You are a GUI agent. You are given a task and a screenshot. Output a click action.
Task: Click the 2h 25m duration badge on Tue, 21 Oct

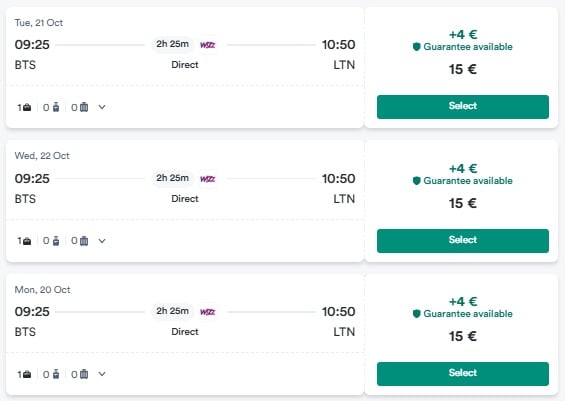tap(172, 44)
